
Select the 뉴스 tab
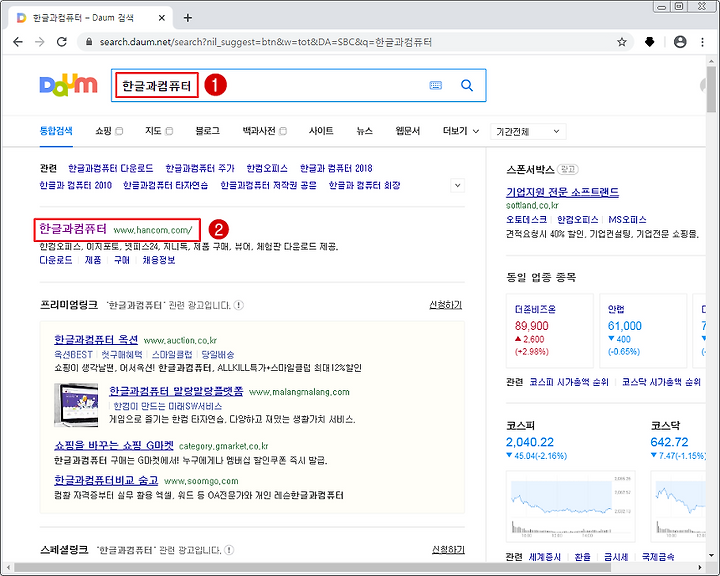point(365,131)
